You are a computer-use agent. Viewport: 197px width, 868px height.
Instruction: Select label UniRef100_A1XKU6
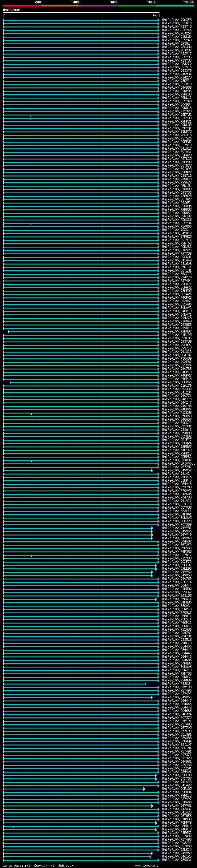click(x=176, y=413)
